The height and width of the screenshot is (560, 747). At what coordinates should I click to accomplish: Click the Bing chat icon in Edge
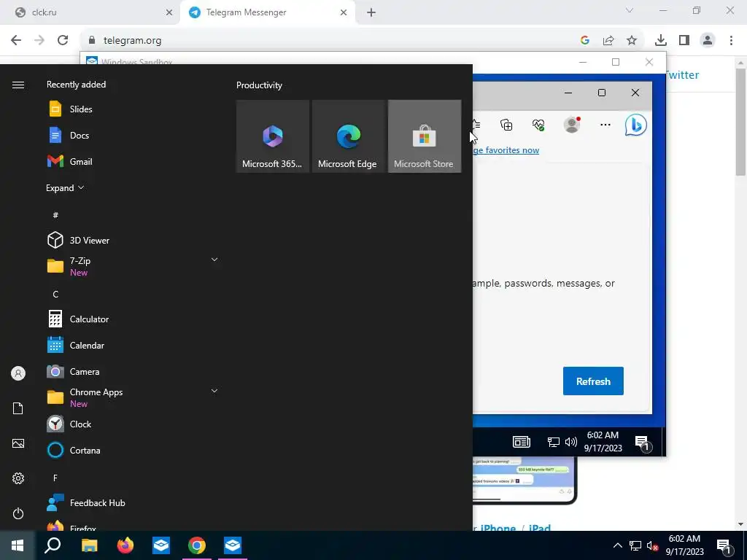(635, 125)
